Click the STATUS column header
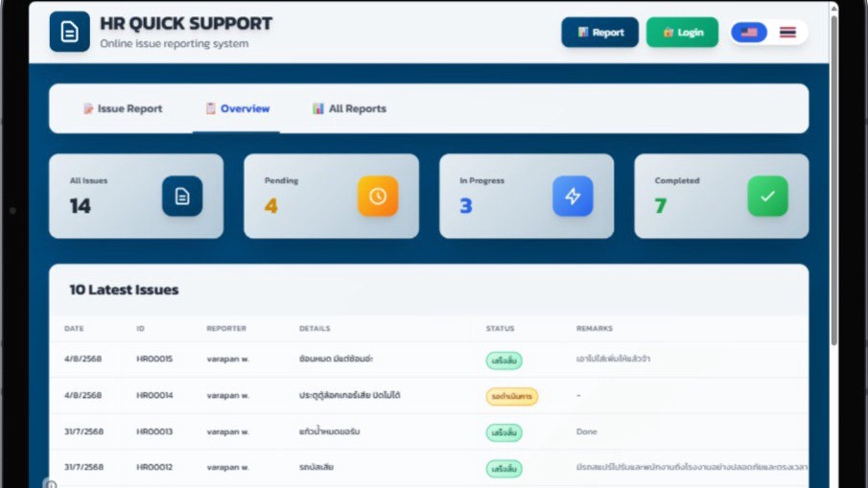 [500, 329]
